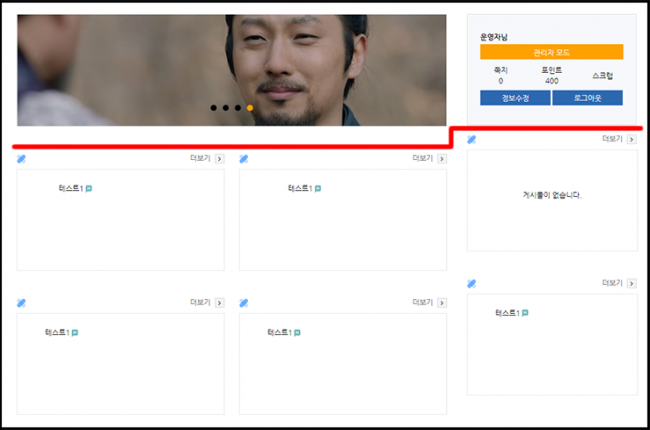
Task: Click the 게시물이 없습니다 message
Action: 552,195
